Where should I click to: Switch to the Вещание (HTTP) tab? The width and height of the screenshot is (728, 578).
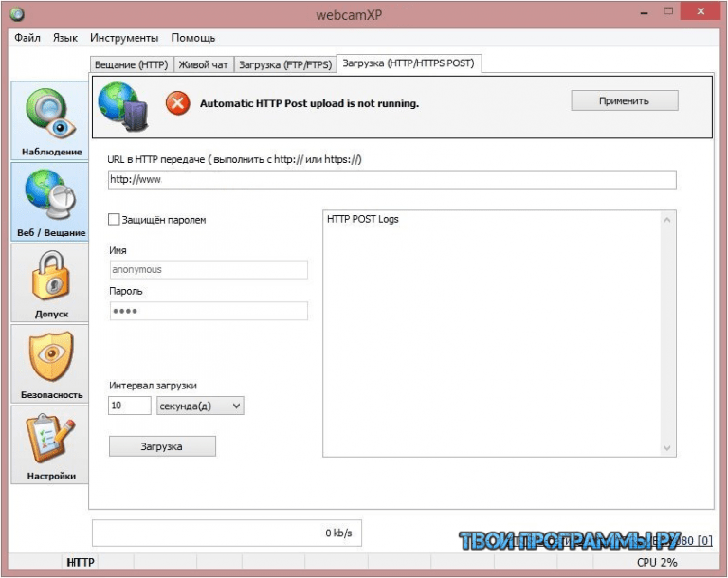(130, 64)
